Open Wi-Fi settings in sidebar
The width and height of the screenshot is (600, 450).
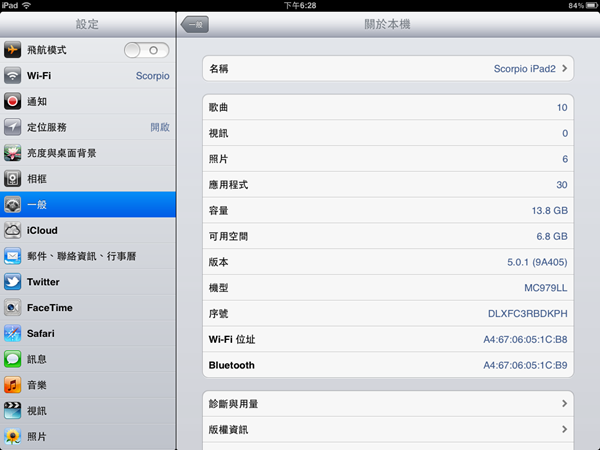click(88, 75)
